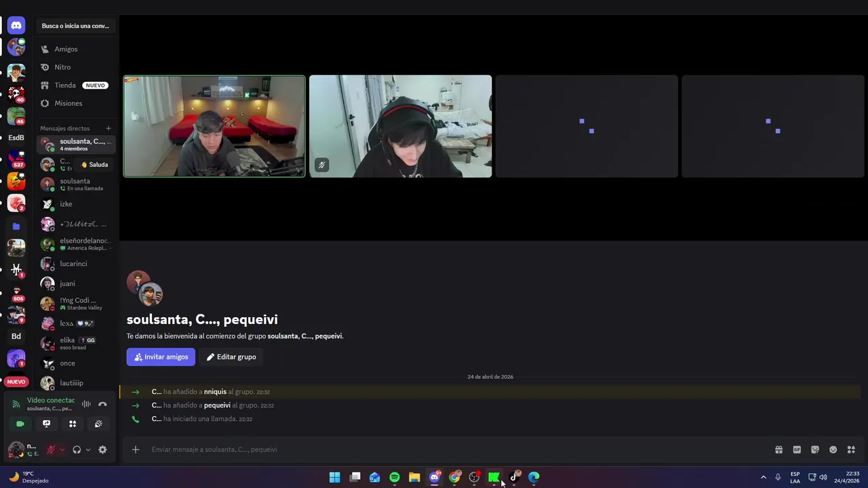Click the Invitar amigos button
The width and height of the screenshot is (868, 488).
tap(161, 357)
